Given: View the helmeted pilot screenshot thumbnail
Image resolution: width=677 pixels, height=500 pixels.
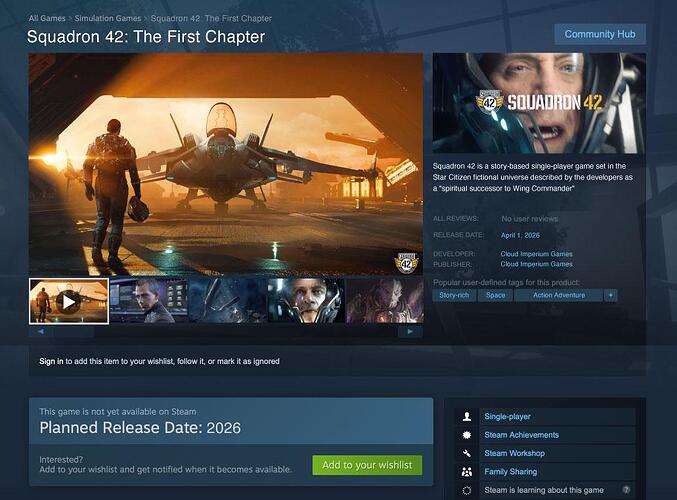Looking at the screenshot, I should [x=306, y=301].
